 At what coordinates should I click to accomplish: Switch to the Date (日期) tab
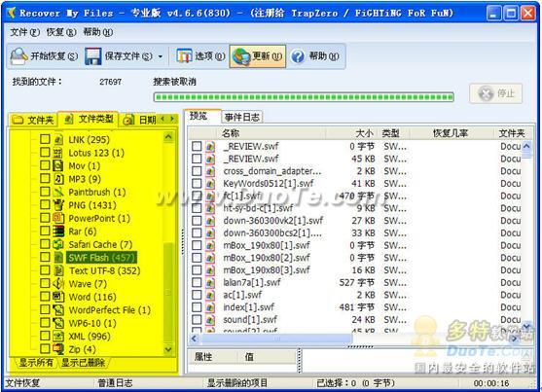coord(140,120)
